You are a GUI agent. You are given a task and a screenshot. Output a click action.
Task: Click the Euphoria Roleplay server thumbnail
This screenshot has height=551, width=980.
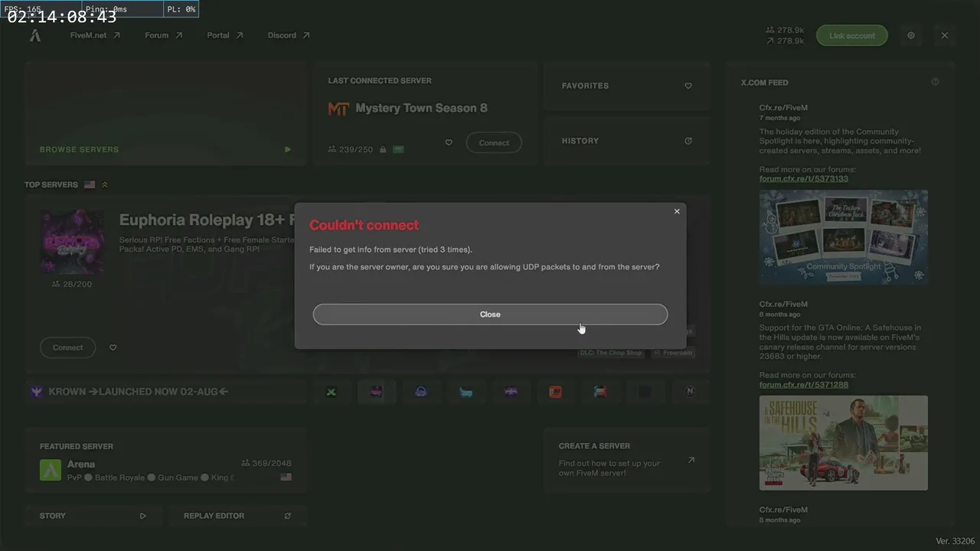click(72, 242)
